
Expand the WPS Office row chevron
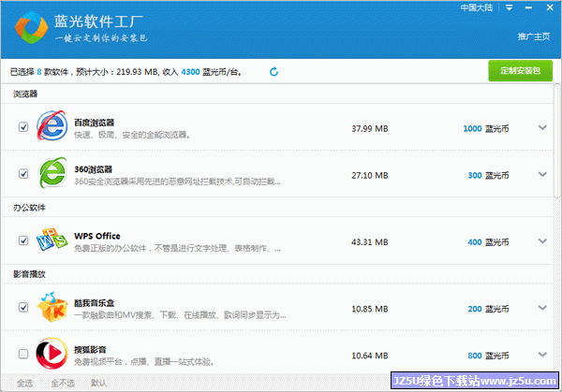click(x=542, y=241)
